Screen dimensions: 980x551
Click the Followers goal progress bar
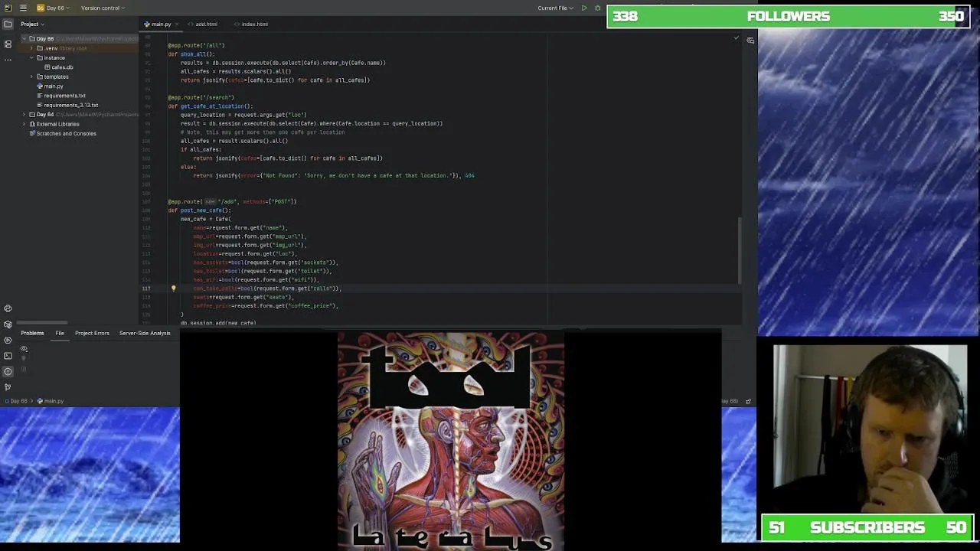(789, 16)
